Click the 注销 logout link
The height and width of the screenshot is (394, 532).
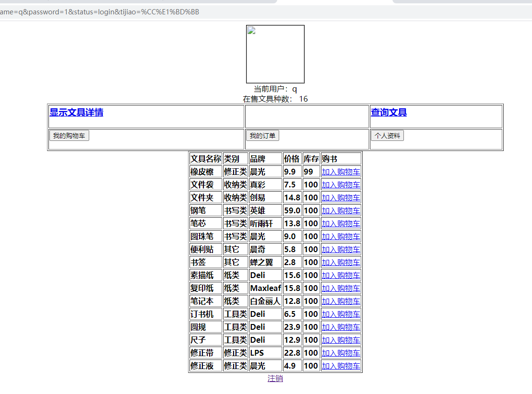pyautogui.click(x=275, y=379)
